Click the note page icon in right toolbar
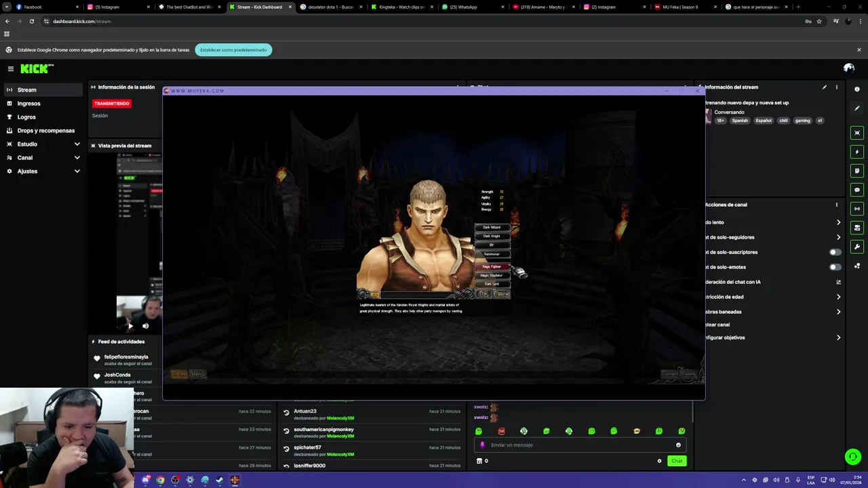868x488 pixels. [857, 171]
